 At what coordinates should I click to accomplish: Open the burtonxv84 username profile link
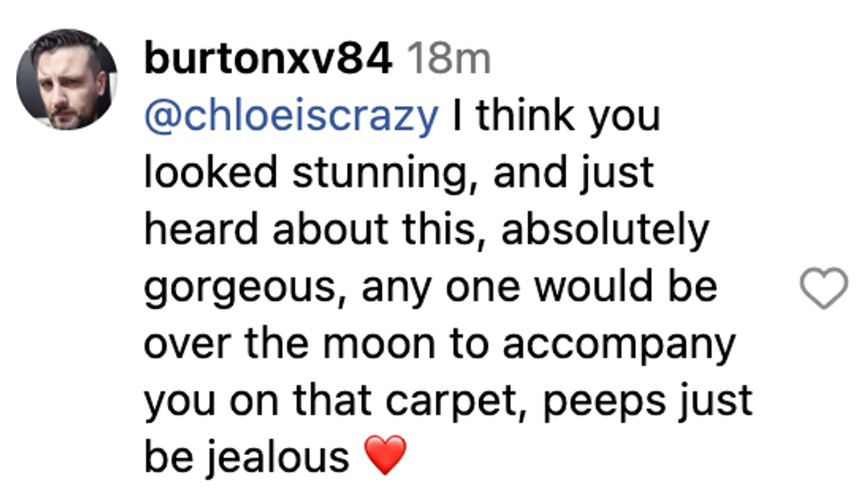pyautogui.click(x=267, y=59)
